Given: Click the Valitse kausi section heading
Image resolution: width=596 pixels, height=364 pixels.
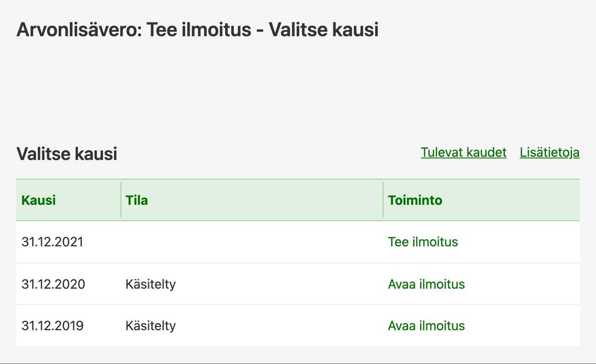Looking at the screenshot, I should [x=67, y=154].
